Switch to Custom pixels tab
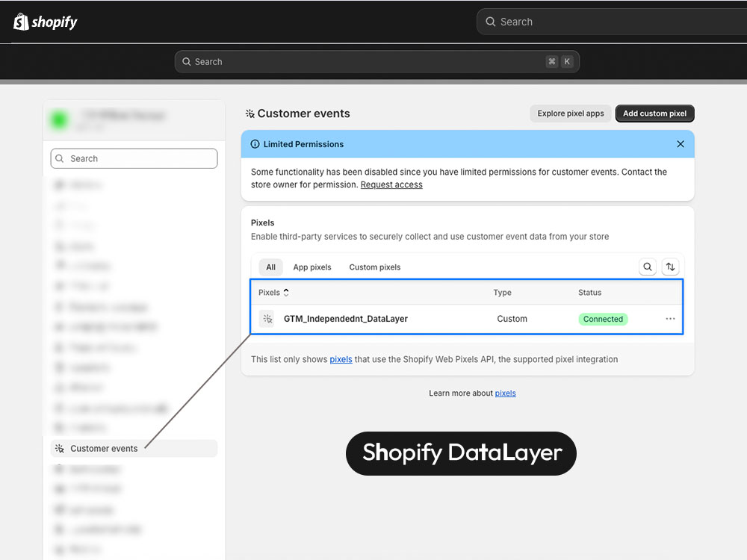The height and width of the screenshot is (560, 747). point(375,267)
